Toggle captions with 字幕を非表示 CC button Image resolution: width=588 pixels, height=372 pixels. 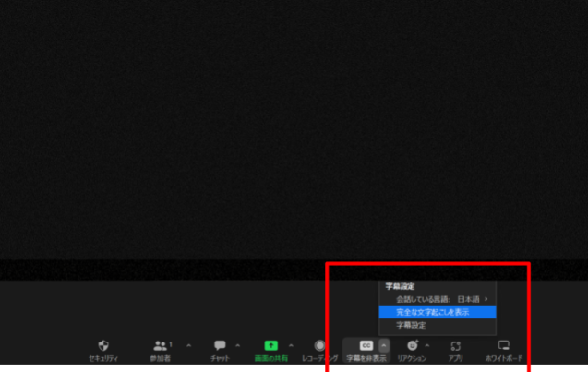pyautogui.click(x=366, y=345)
